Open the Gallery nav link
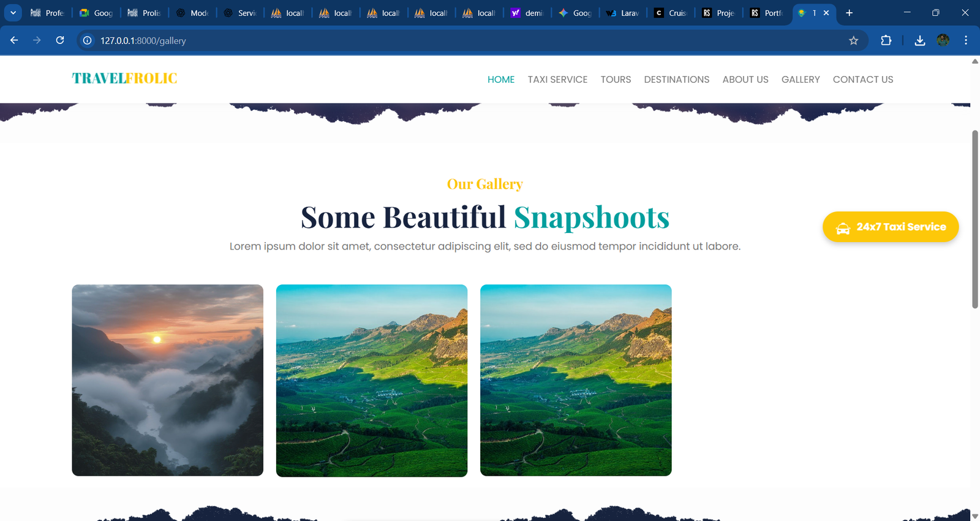Viewport: 980px width, 521px height. [801, 80]
